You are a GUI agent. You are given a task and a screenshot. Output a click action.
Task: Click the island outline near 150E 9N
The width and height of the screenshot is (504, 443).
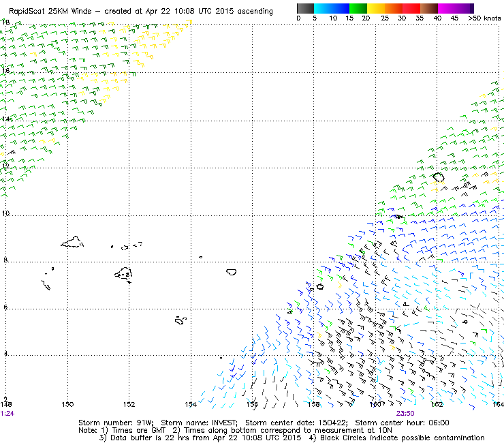click(x=72, y=242)
